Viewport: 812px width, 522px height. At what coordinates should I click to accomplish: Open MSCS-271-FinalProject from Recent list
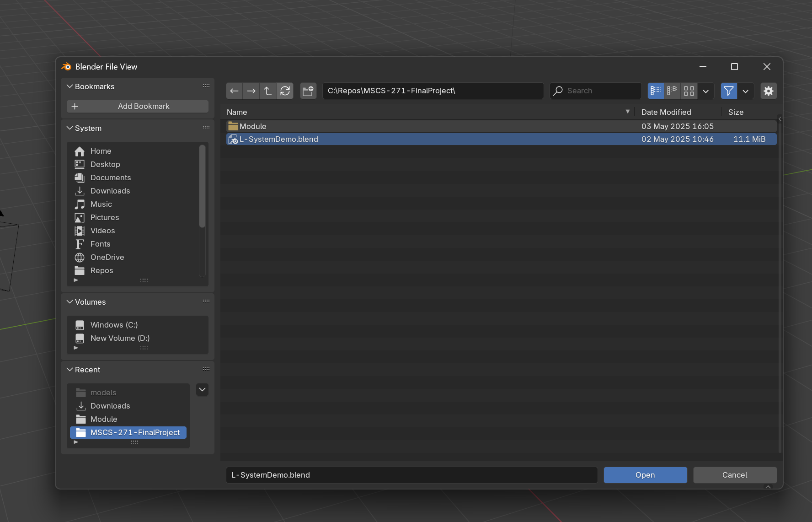pos(135,433)
